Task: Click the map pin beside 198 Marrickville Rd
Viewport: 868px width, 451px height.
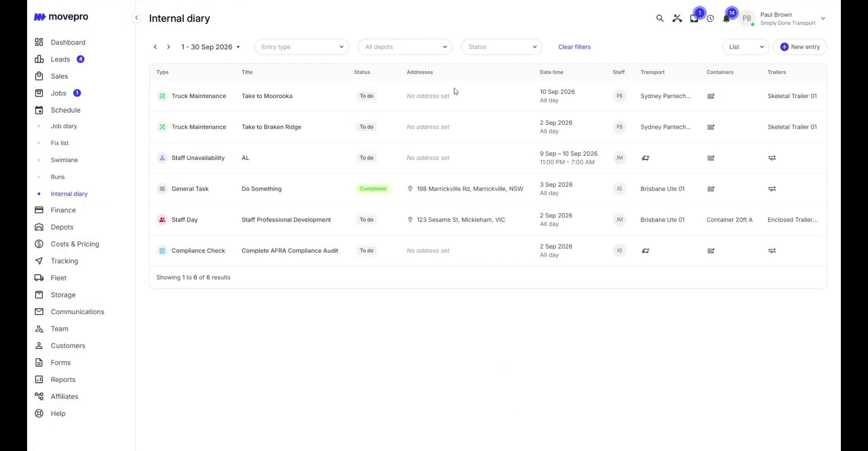Action: (x=410, y=189)
